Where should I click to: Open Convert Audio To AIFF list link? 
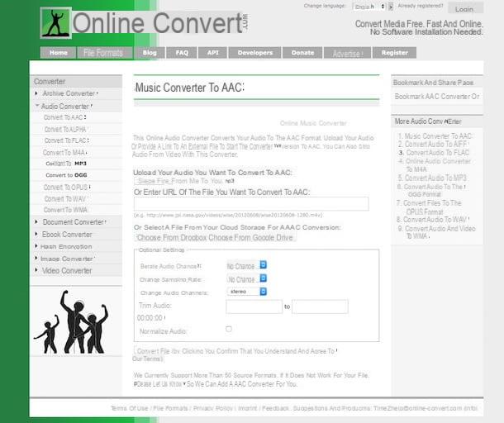(436, 145)
